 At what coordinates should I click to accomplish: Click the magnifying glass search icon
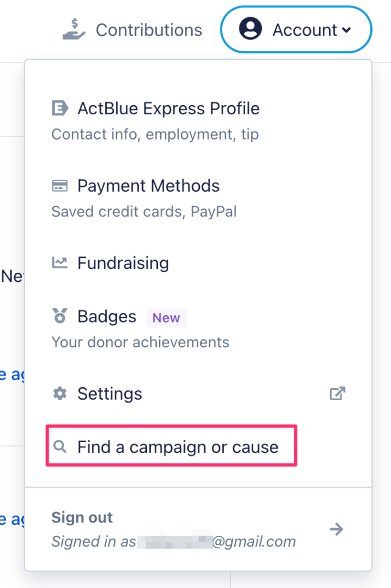coord(60,447)
